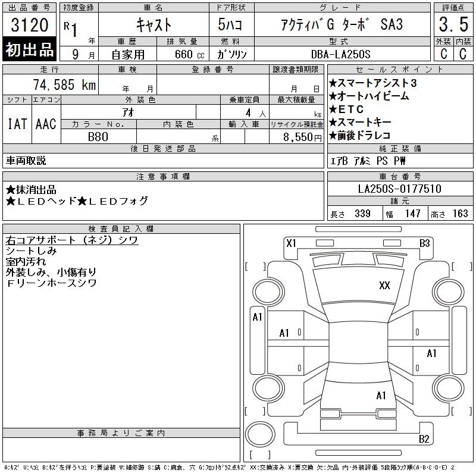The width and height of the screenshot is (476, 476).
Task: Click the XX mark on the hood
Action: click(384, 286)
